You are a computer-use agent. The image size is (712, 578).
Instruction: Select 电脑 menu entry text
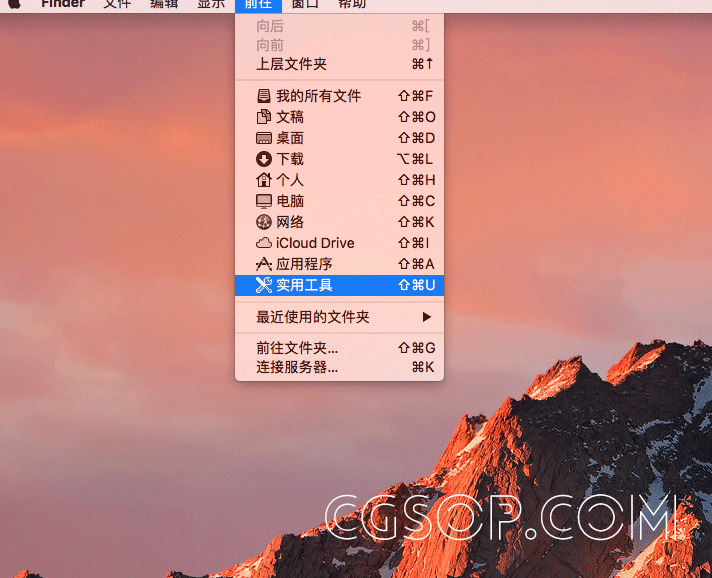coord(290,201)
